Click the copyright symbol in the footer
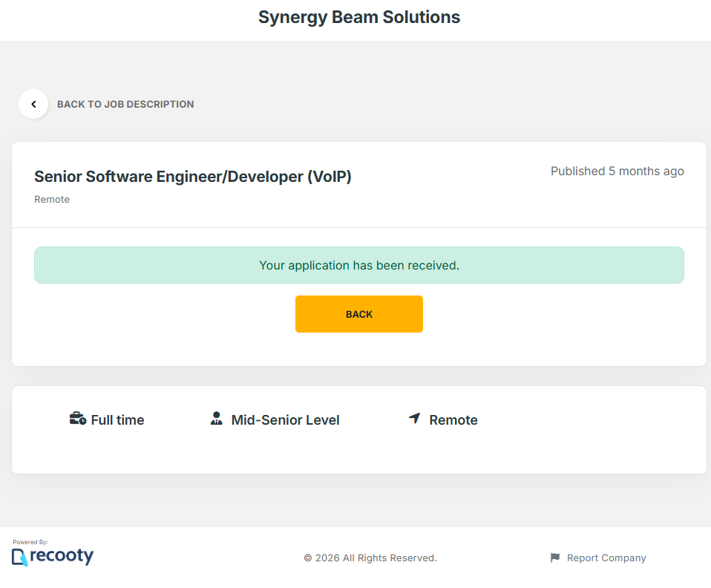The image size is (711, 588). click(308, 558)
